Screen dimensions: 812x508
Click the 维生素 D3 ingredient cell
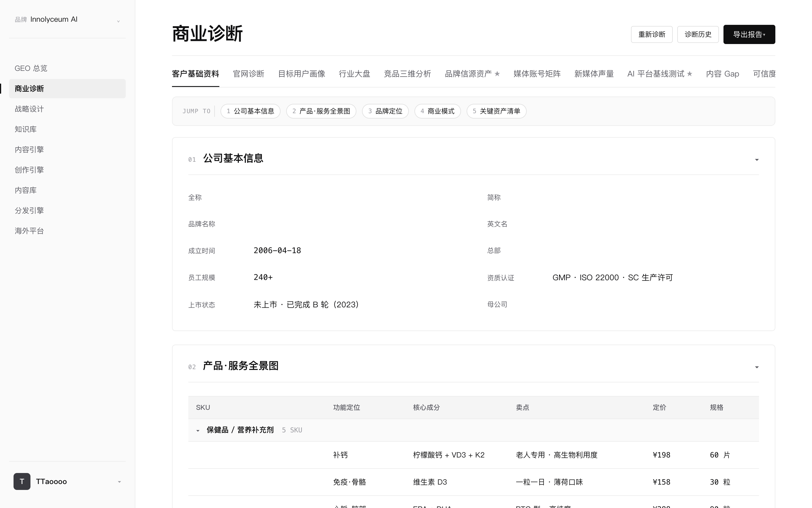(x=430, y=482)
